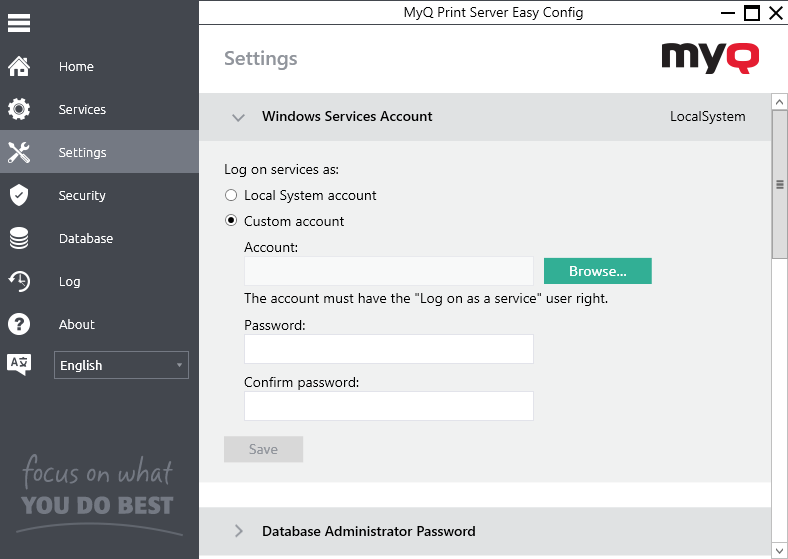Image resolution: width=788 pixels, height=559 pixels.
Task: Select the Local System account option
Action: [x=231, y=196]
